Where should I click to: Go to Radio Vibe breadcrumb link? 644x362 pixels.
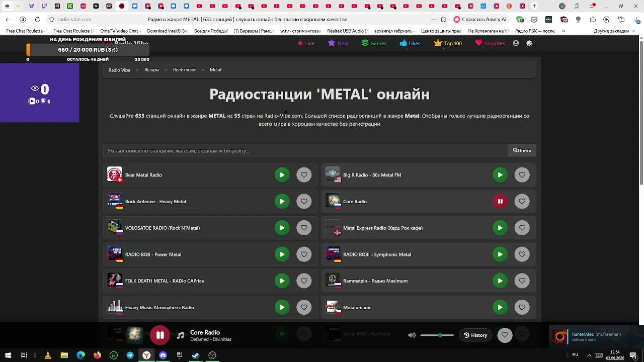(x=119, y=70)
